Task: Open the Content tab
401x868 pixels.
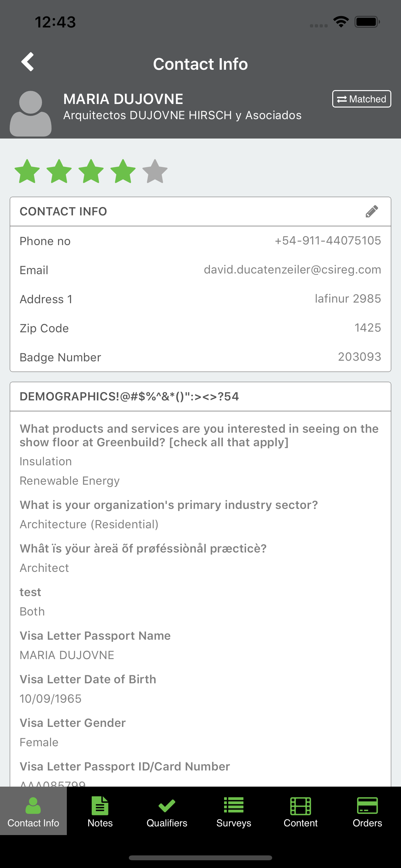Action: pos(301,811)
